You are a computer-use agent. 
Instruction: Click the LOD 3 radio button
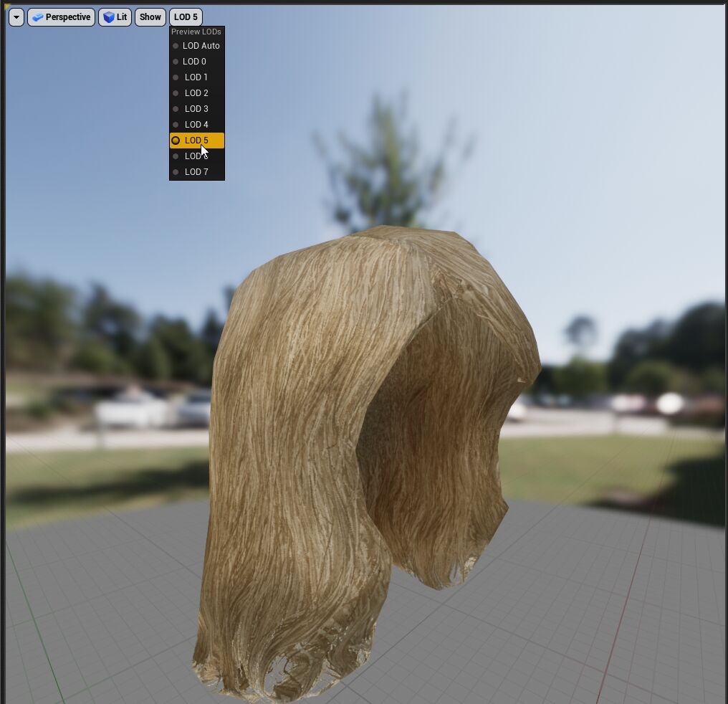(x=176, y=108)
